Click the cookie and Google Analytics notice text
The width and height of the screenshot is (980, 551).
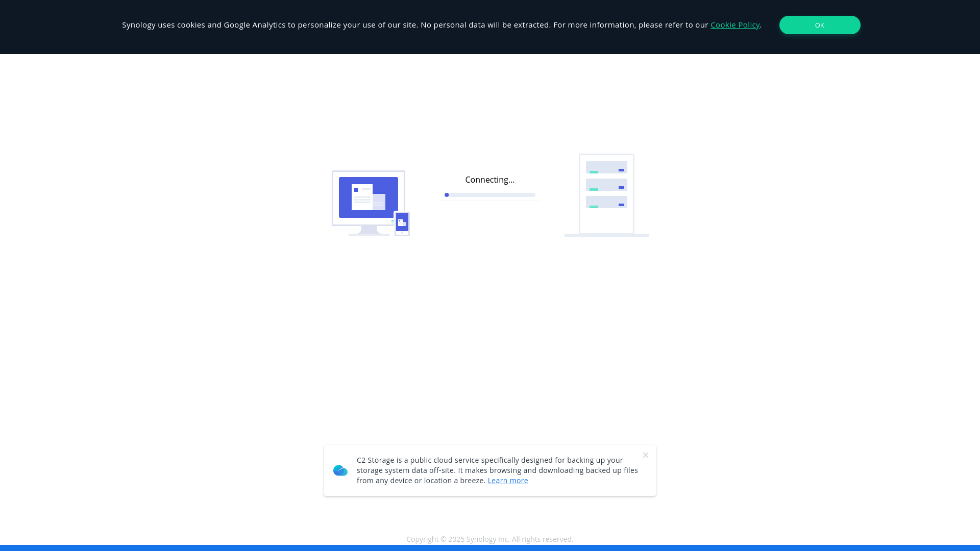442,24
